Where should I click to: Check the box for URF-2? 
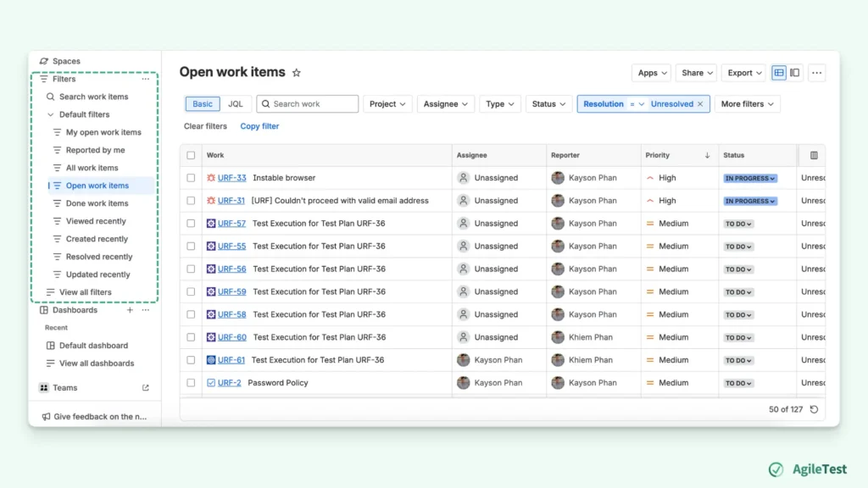coord(191,383)
